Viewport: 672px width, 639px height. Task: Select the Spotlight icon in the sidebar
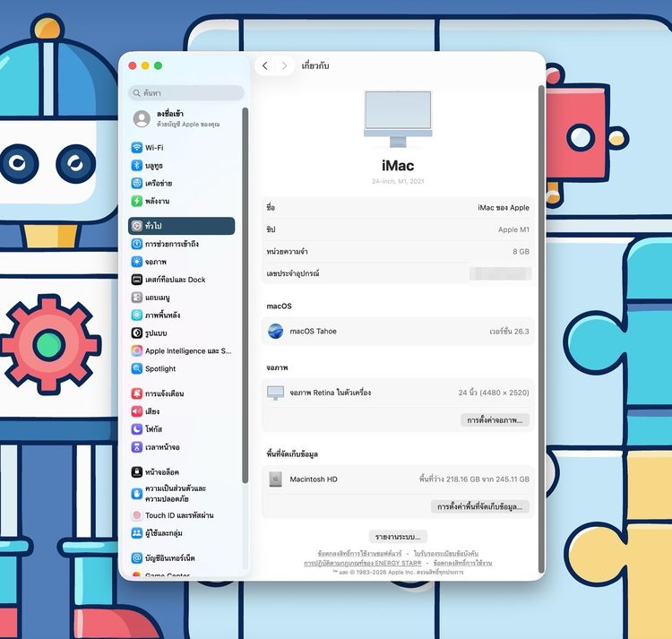click(137, 368)
